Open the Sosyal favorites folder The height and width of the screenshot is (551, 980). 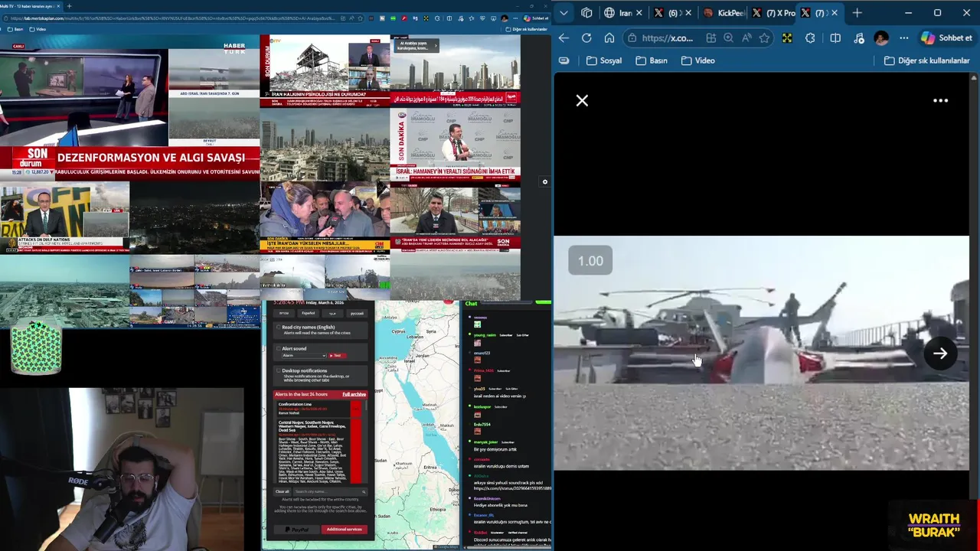[x=604, y=60]
